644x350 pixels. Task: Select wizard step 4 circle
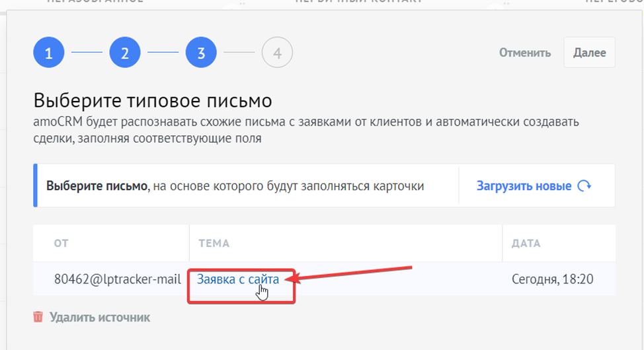(277, 53)
